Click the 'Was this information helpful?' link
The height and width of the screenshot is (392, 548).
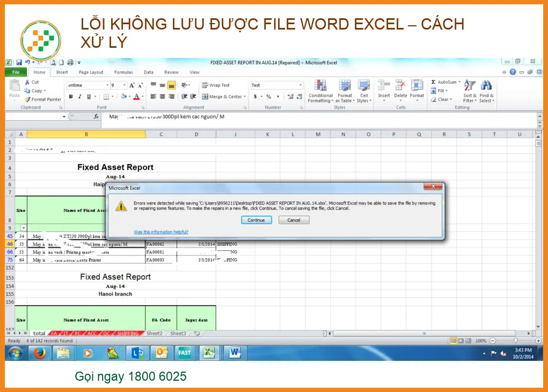[x=161, y=232]
